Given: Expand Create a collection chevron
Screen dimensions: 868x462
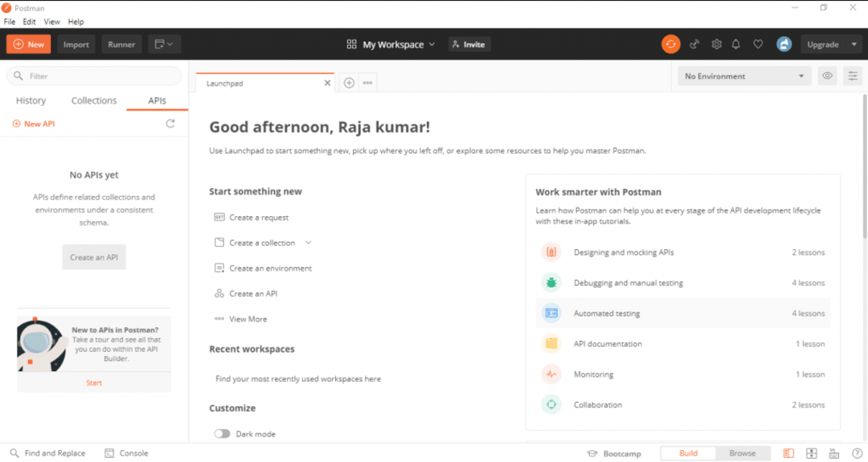Looking at the screenshot, I should click(309, 243).
